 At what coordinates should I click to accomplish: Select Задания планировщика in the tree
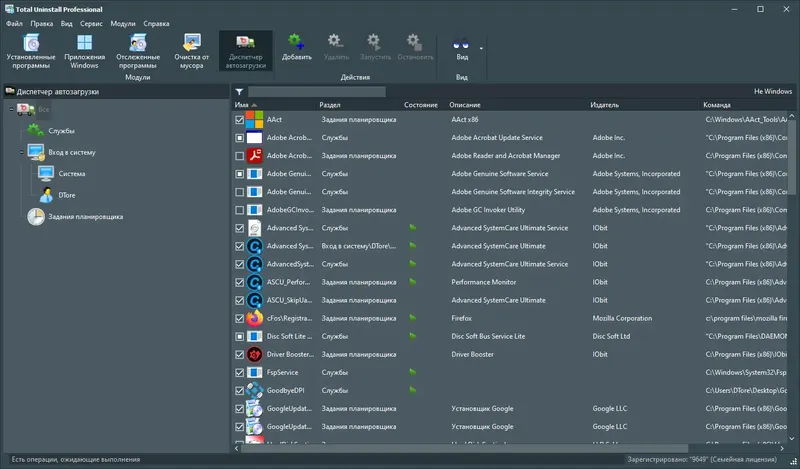click(x=86, y=217)
